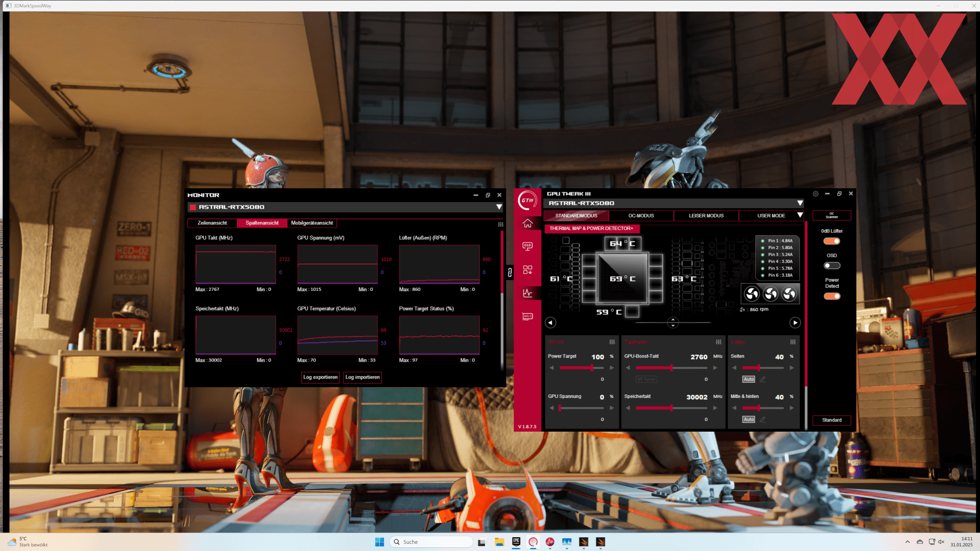Open the weather widget on taskbar
The image size is (980, 551).
click(x=28, y=542)
